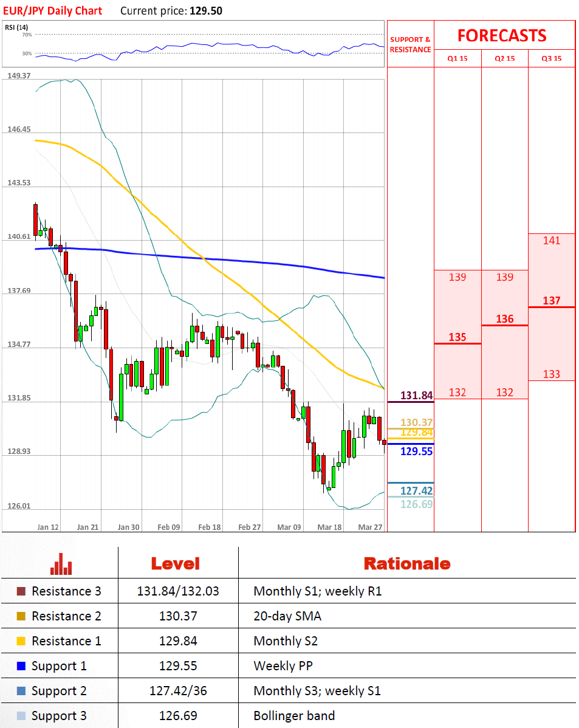Click the Q2 15 median forecast 136
This screenshot has height=728, width=579.
pos(505,319)
